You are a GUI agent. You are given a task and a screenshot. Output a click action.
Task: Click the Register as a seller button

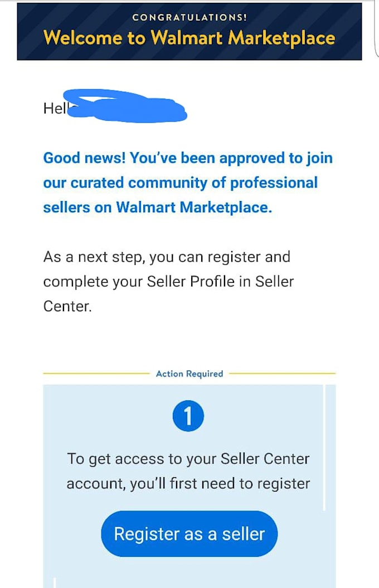tap(189, 533)
